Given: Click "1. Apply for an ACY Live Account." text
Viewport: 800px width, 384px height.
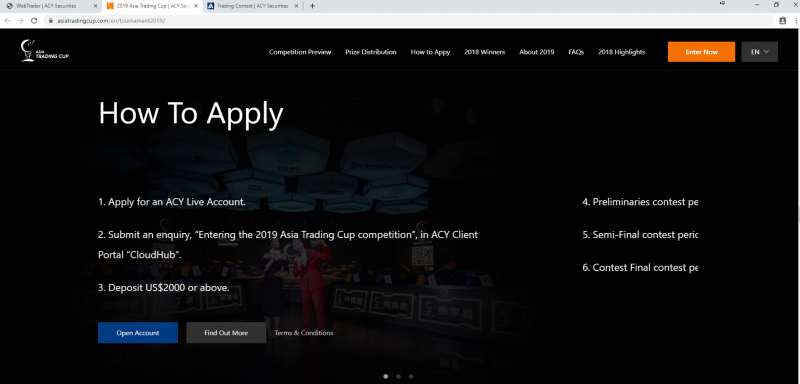Looking at the screenshot, I should coord(172,202).
